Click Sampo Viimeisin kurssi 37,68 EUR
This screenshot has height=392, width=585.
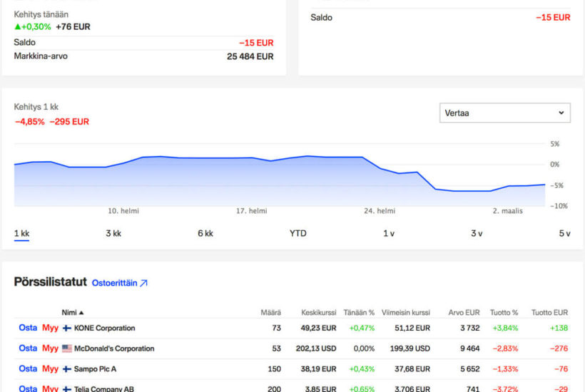[x=412, y=369]
